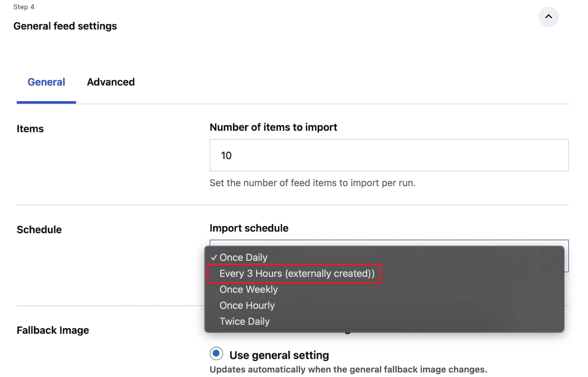Image resolution: width=588 pixels, height=377 pixels.
Task: Open the Advanced tab
Action: pyautogui.click(x=111, y=82)
